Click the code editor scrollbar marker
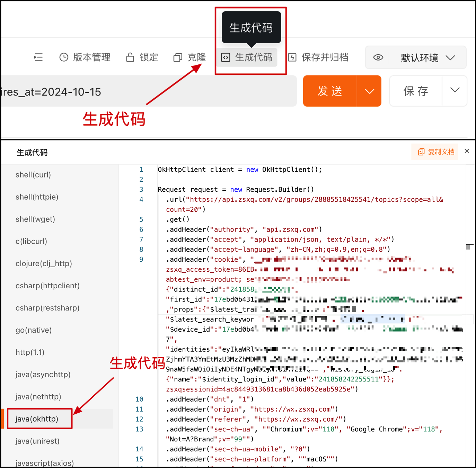This screenshot has height=468, width=476. [468, 246]
